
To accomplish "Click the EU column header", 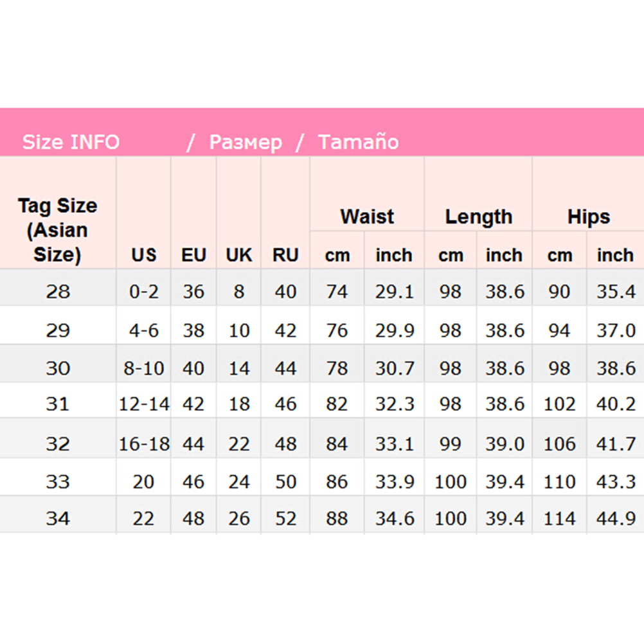I will (x=193, y=255).
